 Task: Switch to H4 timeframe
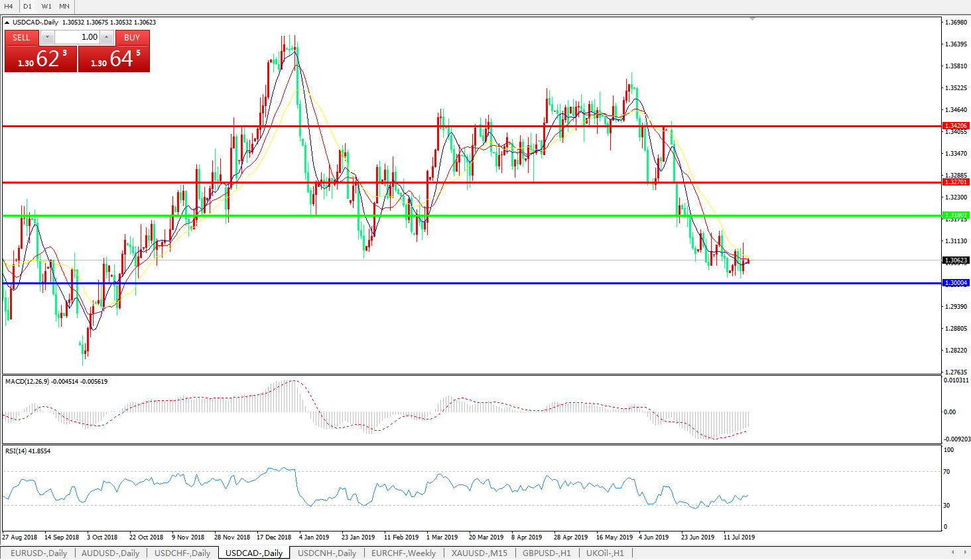(x=9, y=7)
